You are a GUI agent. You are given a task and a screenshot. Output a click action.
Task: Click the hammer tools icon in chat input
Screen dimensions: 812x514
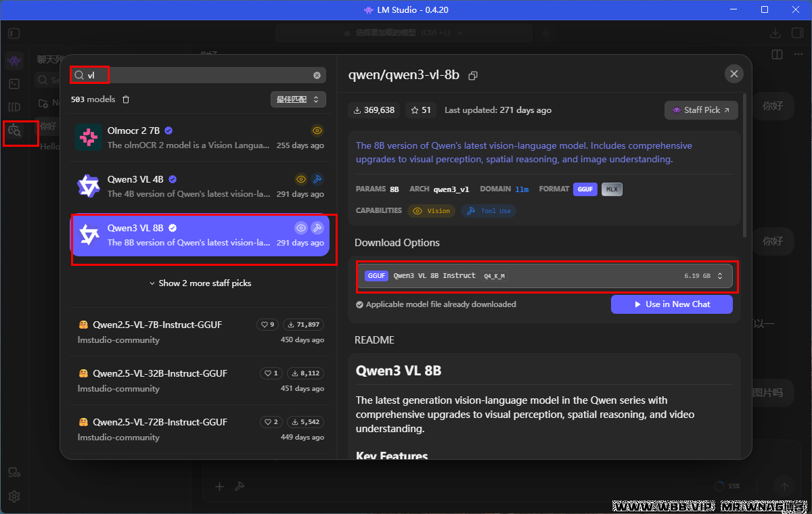[x=239, y=486]
